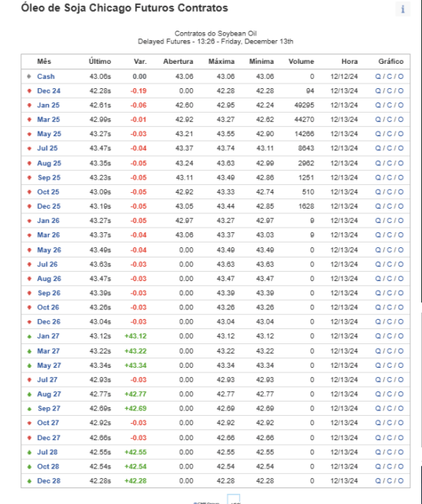Open C chart link for Aug 27
The width and height of the screenshot is (422, 504).
tap(389, 394)
